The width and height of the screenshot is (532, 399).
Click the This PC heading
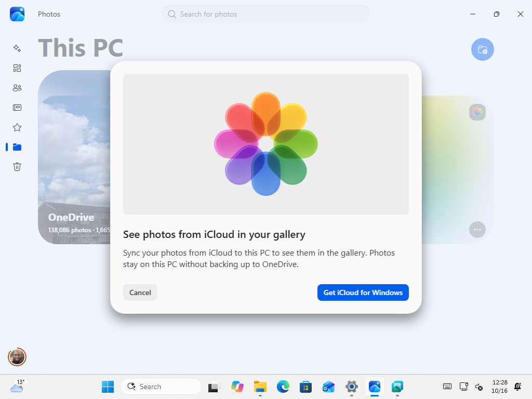click(81, 48)
